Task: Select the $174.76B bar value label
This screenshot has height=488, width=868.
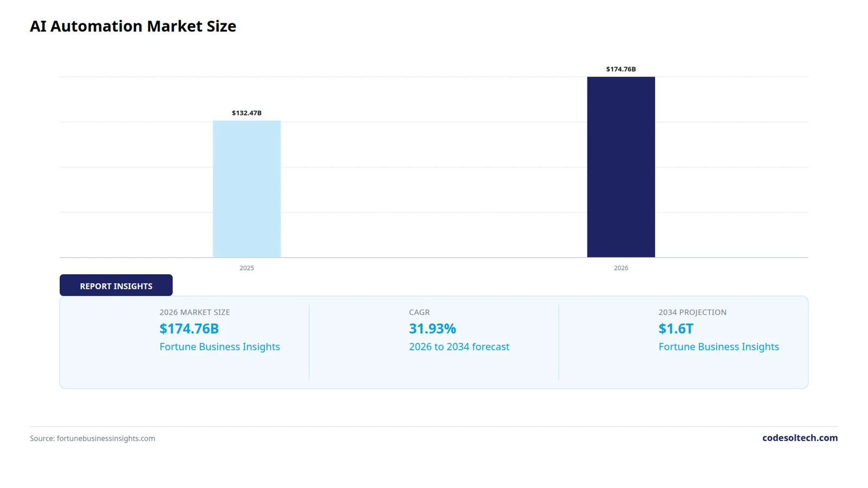Action: coord(621,69)
